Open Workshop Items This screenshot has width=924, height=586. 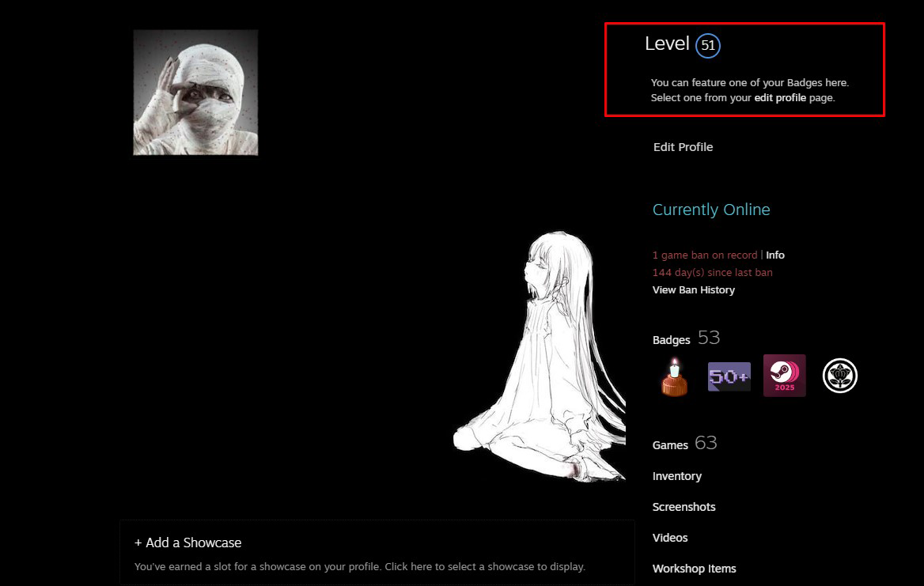pyautogui.click(x=694, y=569)
